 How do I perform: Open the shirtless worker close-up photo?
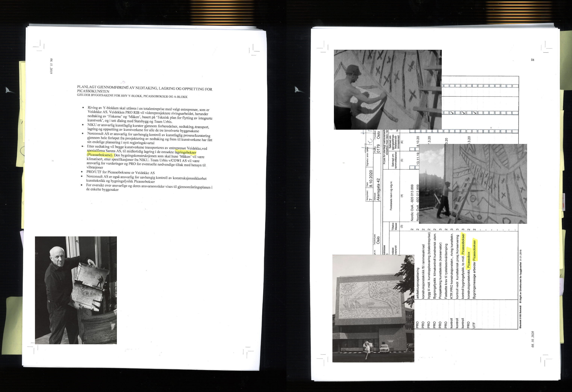(x=387, y=90)
